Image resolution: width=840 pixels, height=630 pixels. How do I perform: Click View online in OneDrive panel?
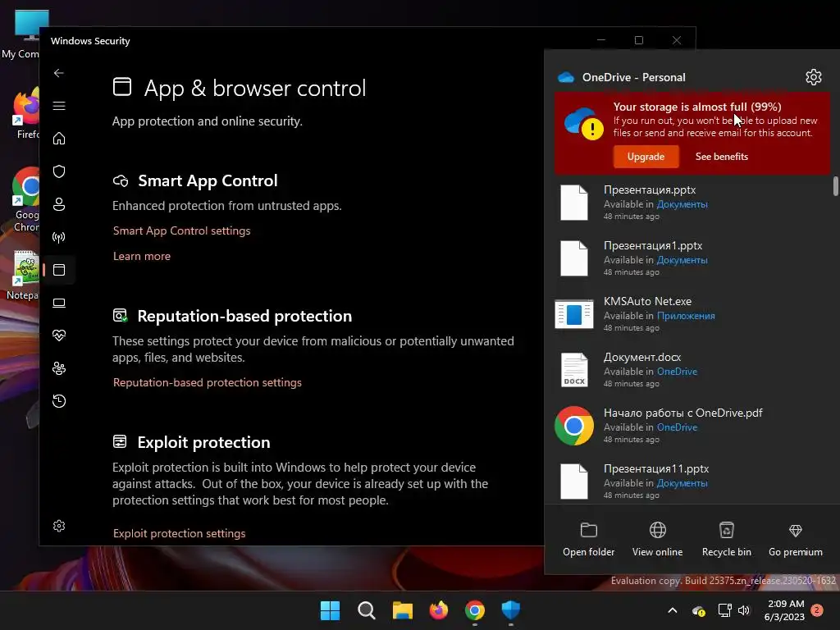pos(657,540)
